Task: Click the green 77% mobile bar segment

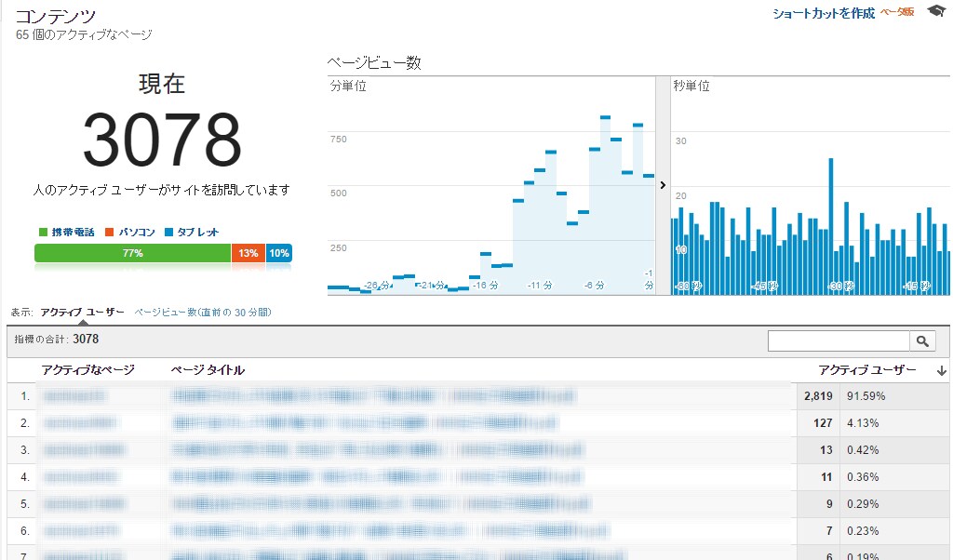Action: click(132, 253)
